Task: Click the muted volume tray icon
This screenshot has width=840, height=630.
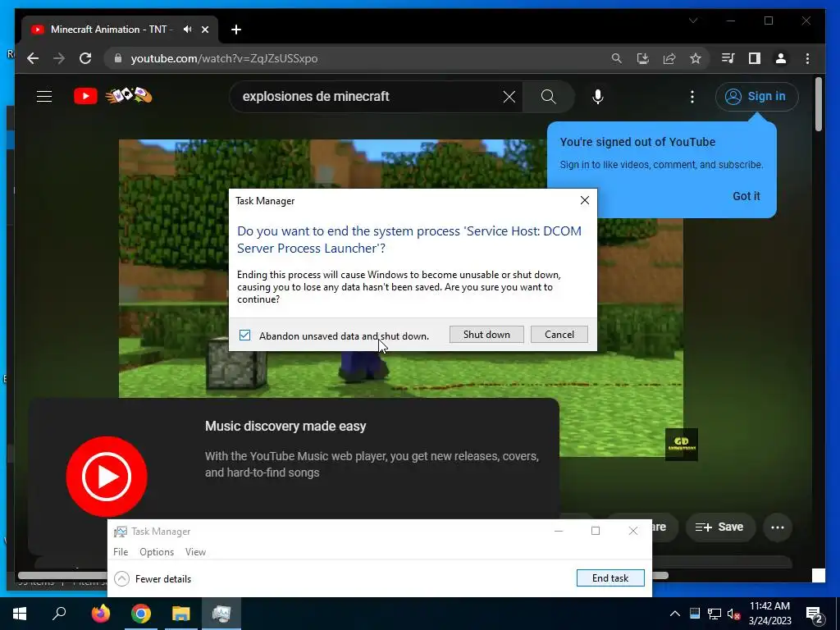Action: click(x=734, y=614)
